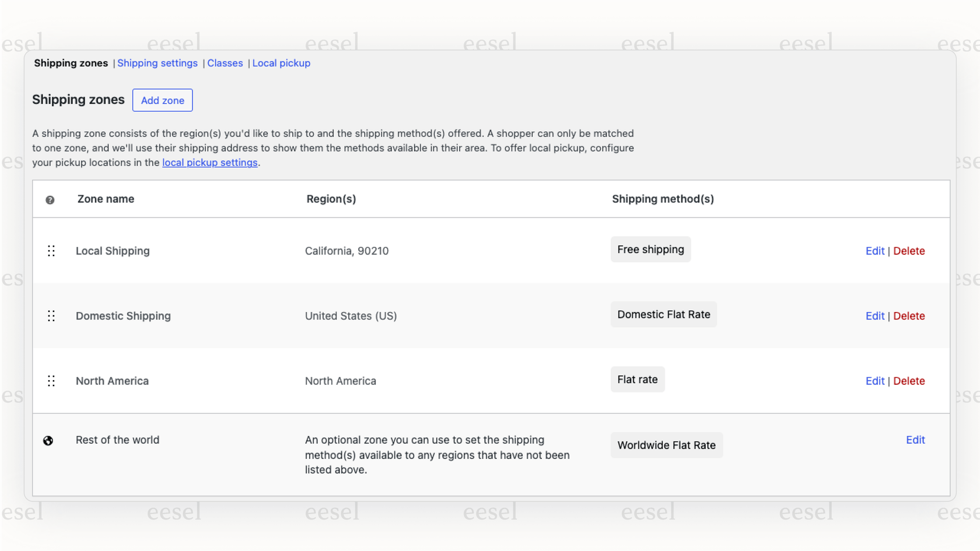
Task: Stay on the Shipping zones tab
Action: coord(71,63)
